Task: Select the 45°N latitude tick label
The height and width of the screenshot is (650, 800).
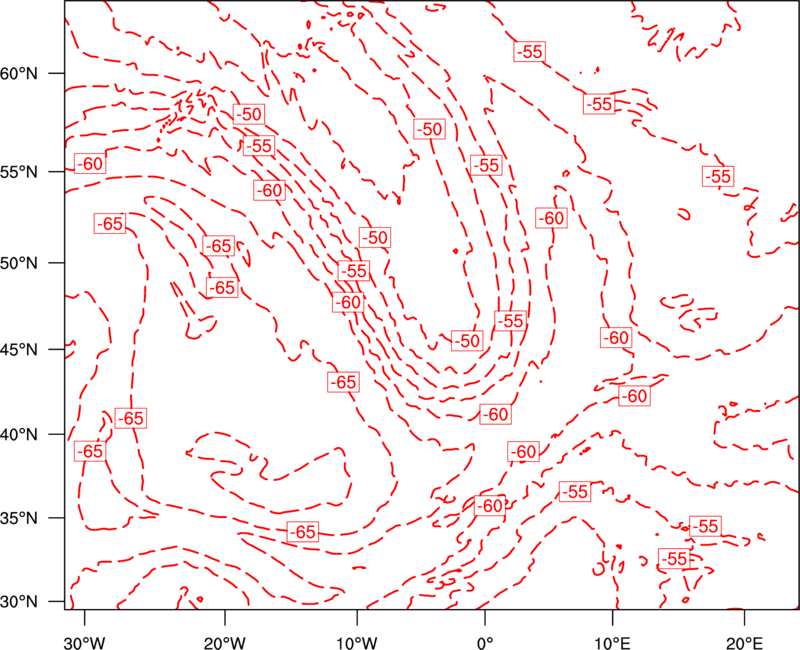Action: pyautogui.click(x=19, y=350)
